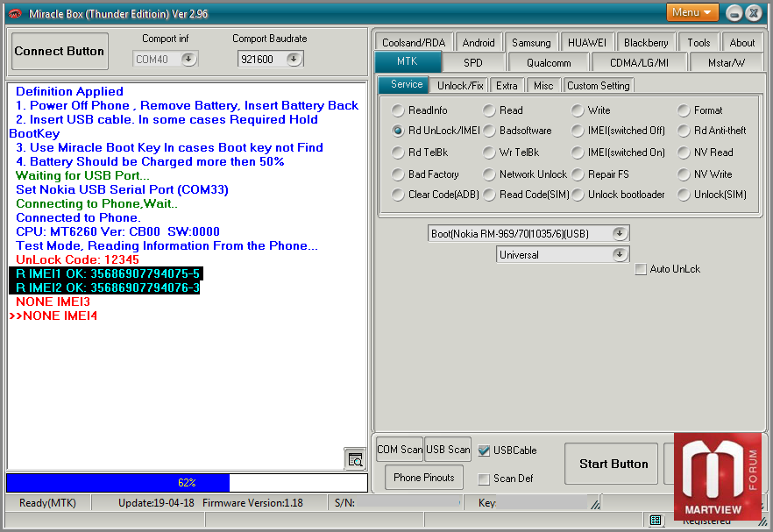The height and width of the screenshot is (532, 773).
Task: Switch to the Blackberry tab
Action: [x=646, y=42]
